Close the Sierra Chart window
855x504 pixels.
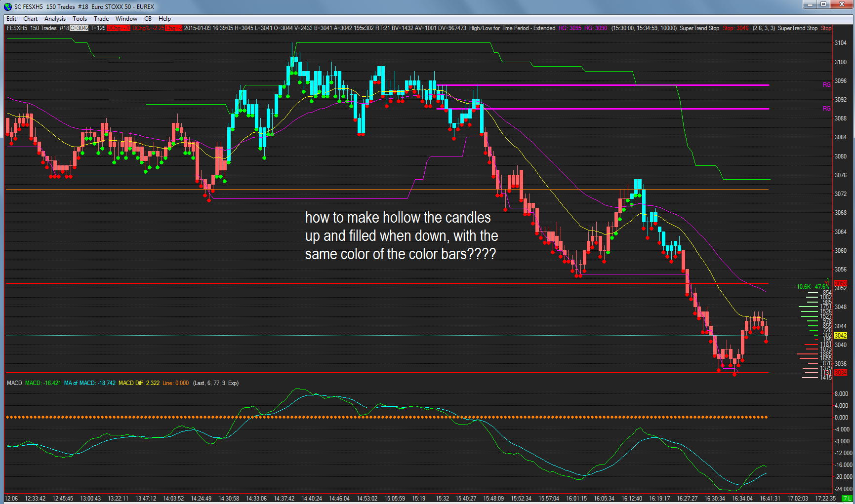click(x=842, y=4)
